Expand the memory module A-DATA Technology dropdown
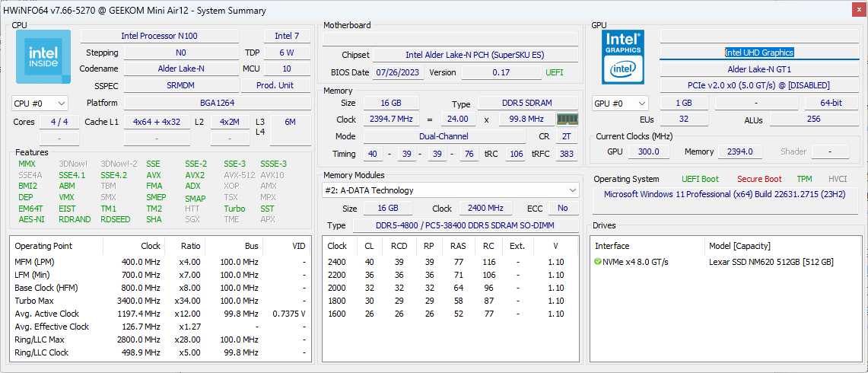 coord(450,190)
